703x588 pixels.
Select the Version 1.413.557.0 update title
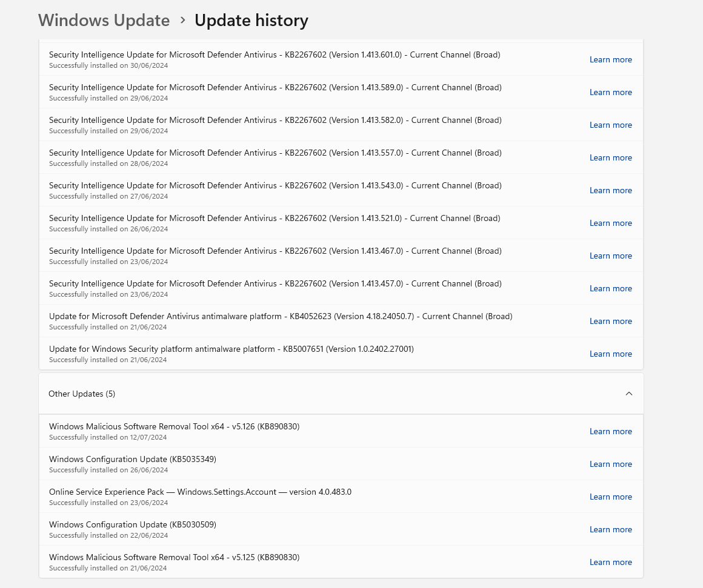pos(275,153)
